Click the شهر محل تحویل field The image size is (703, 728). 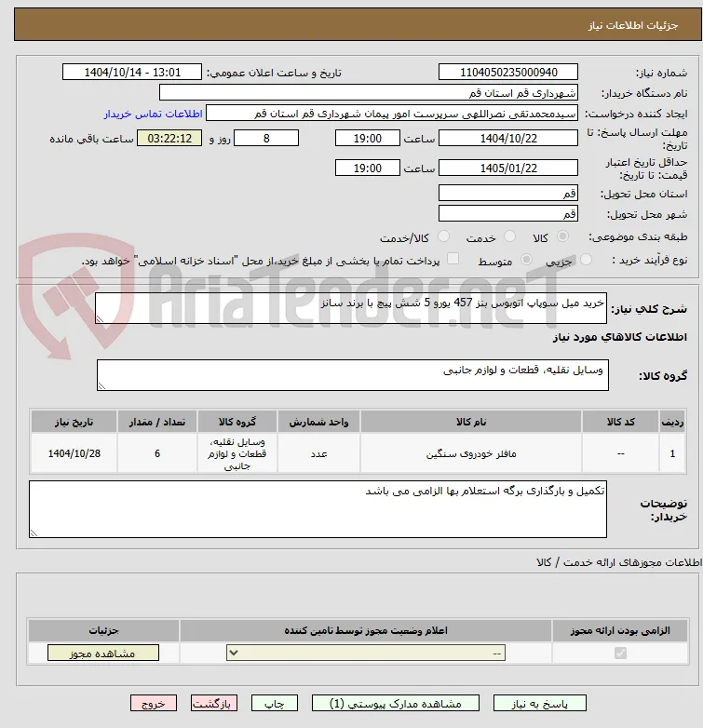coord(508,213)
